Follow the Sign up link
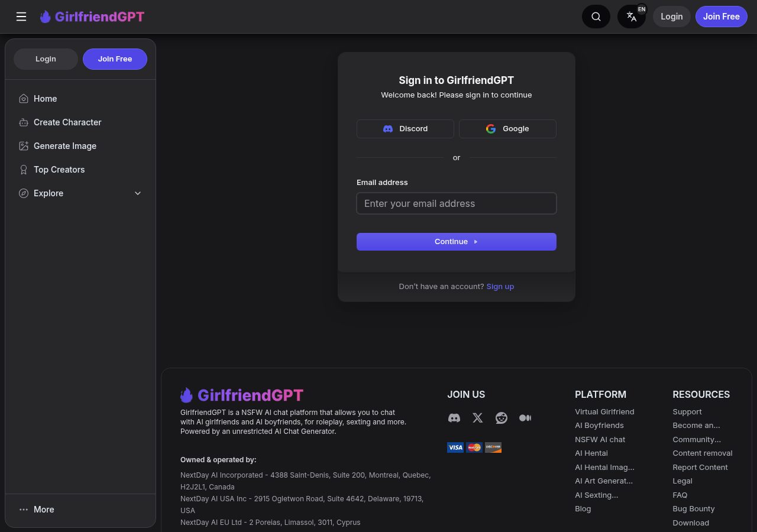This screenshot has height=532, width=757. (x=500, y=287)
